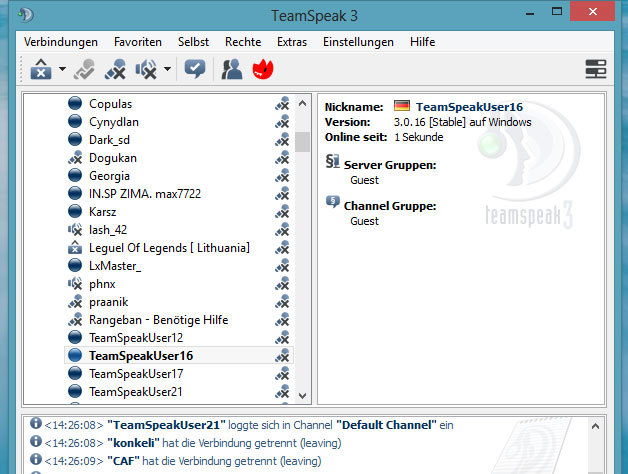This screenshot has width=628, height=474.
Task: Select user IN.SP ZIMA. max7722
Action: pyautogui.click(x=145, y=194)
